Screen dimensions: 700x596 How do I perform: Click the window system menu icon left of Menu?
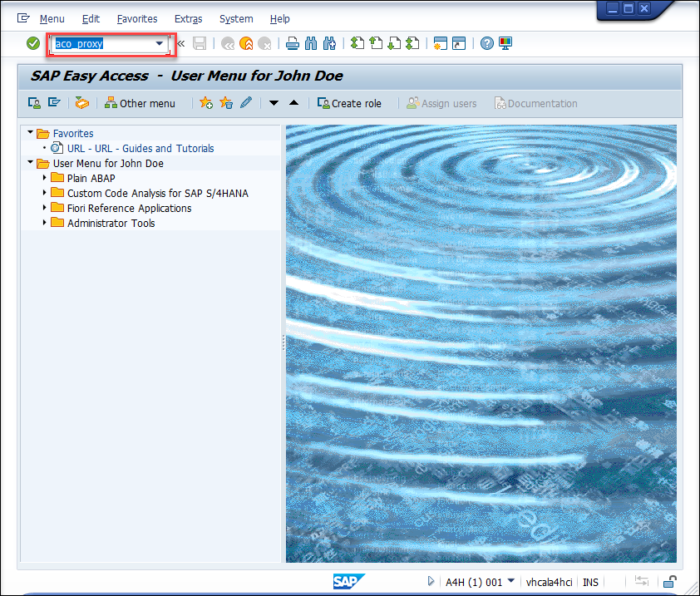click(x=23, y=18)
